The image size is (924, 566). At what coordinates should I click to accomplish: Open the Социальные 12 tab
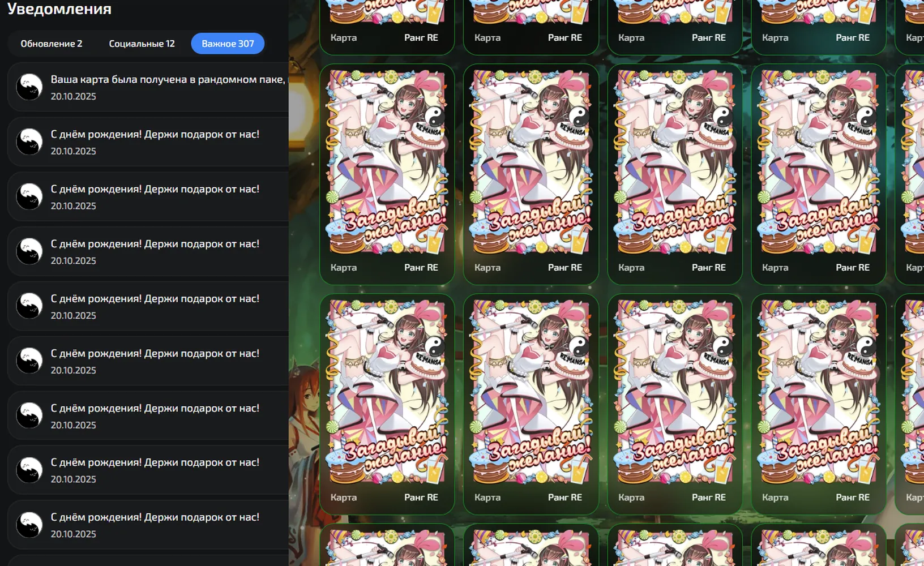(142, 44)
